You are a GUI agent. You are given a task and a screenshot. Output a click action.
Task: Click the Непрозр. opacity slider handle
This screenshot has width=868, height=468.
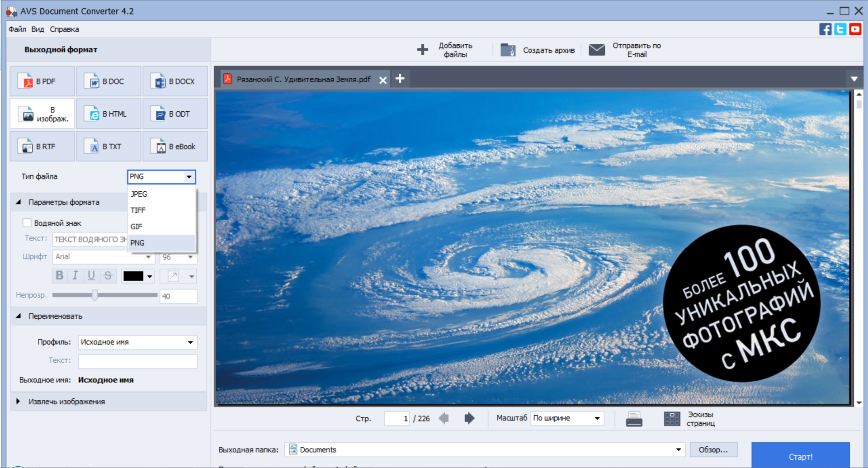pos(94,295)
